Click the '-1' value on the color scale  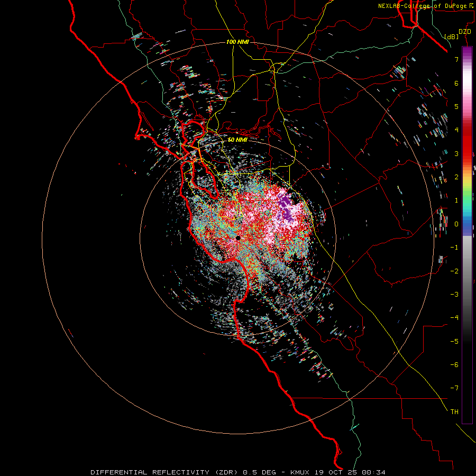point(454,248)
